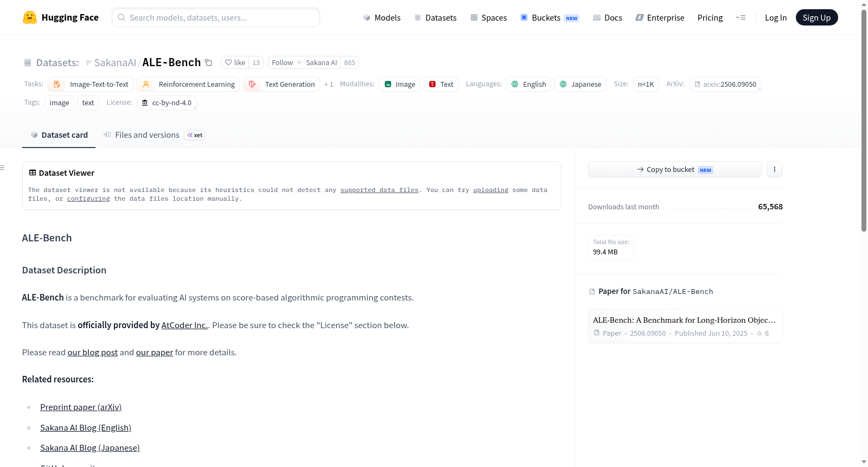868x467 pixels.
Task: Go to the Enterprise page
Action: coord(660,17)
